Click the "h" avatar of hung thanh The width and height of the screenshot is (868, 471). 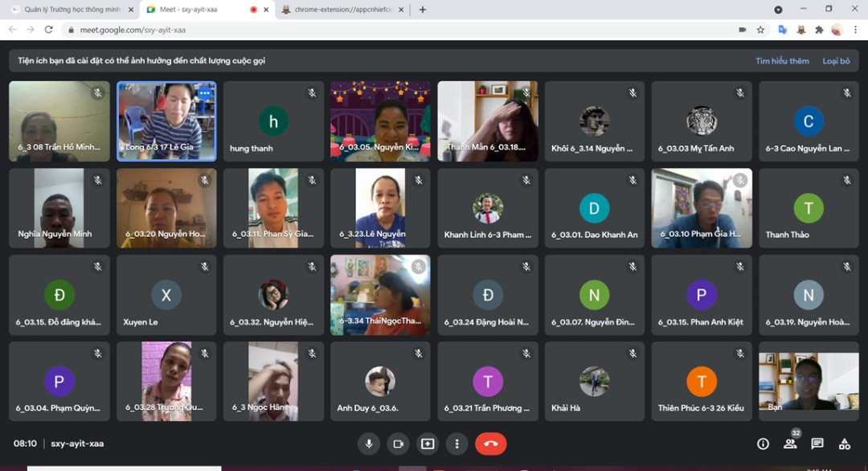(273, 121)
